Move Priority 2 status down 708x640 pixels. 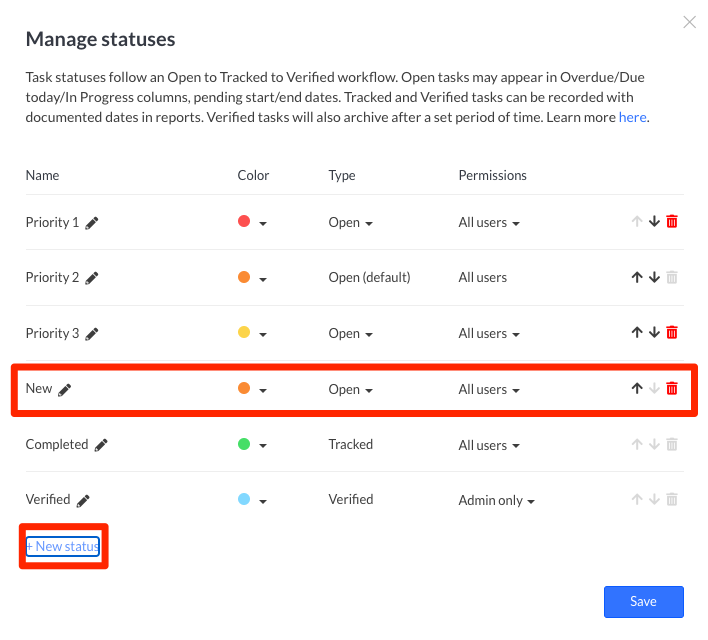click(x=654, y=278)
